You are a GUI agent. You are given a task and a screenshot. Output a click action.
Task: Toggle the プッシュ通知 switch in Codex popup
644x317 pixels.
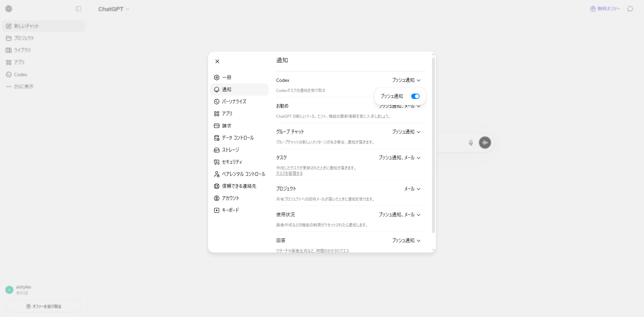pos(415,96)
